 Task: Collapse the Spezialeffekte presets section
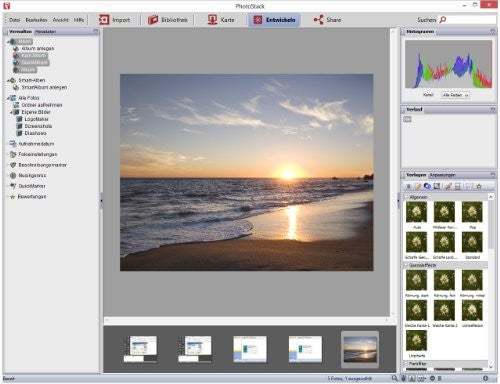coord(406,265)
